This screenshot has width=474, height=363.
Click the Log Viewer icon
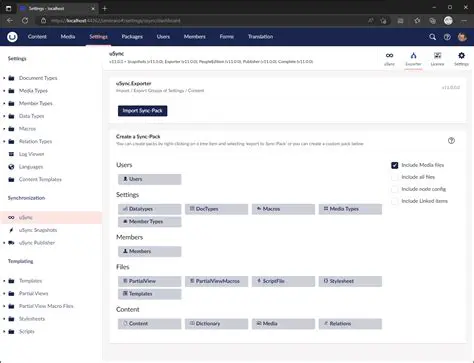click(x=11, y=154)
